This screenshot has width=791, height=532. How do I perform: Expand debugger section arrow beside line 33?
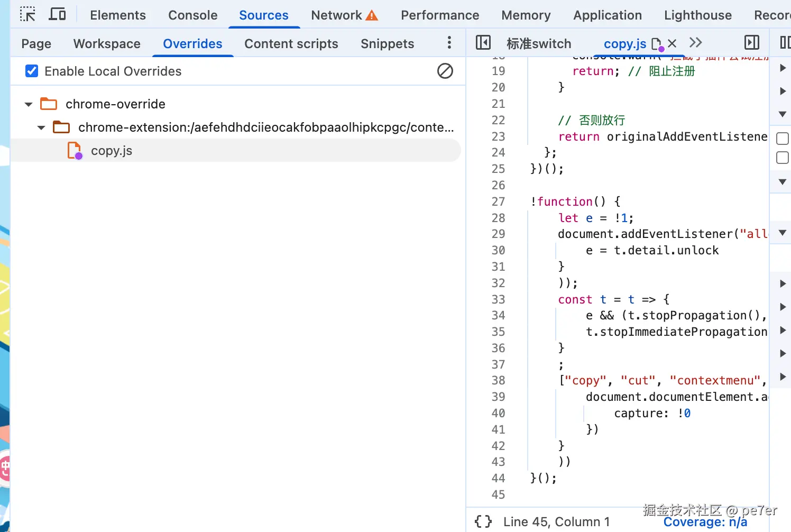pos(783,307)
